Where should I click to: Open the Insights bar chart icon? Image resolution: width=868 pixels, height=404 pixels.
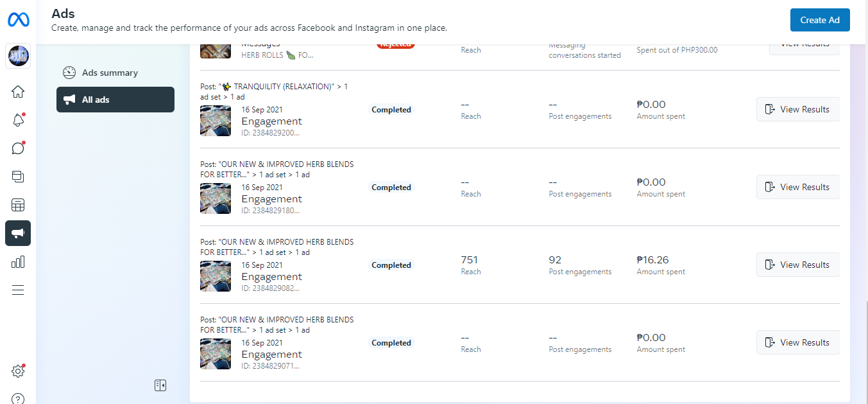coord(18,261)
